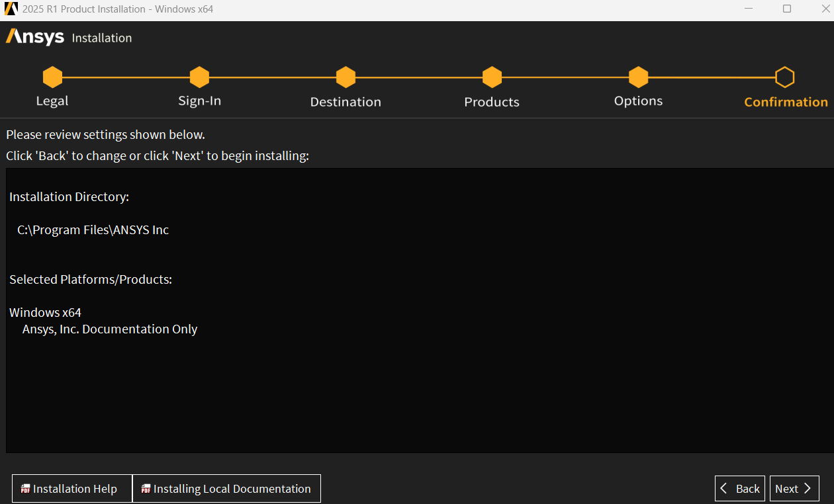Viewport: 834px width, 504px height.
Task: Click the 'Installation Directory:' heading
Action: point(69,197)
